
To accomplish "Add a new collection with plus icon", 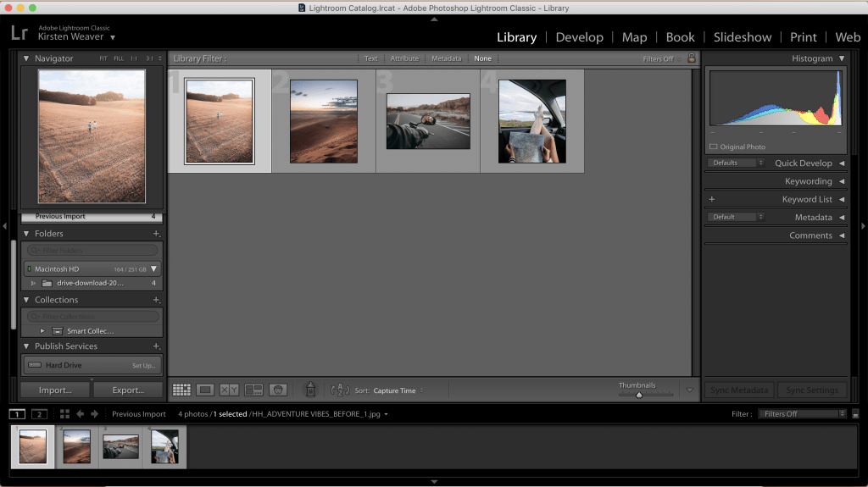I will (156, 300).
